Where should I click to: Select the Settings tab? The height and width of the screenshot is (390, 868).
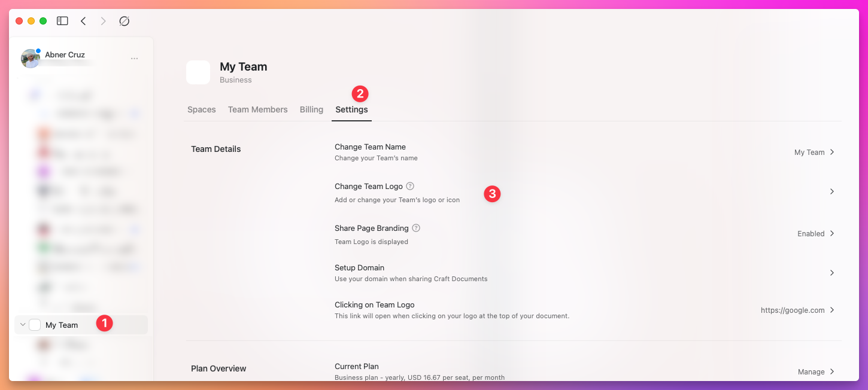pos(351,109)
